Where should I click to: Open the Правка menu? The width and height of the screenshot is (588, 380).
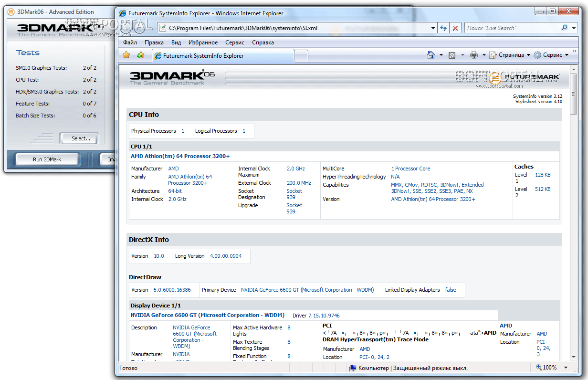tap(154, 42)
